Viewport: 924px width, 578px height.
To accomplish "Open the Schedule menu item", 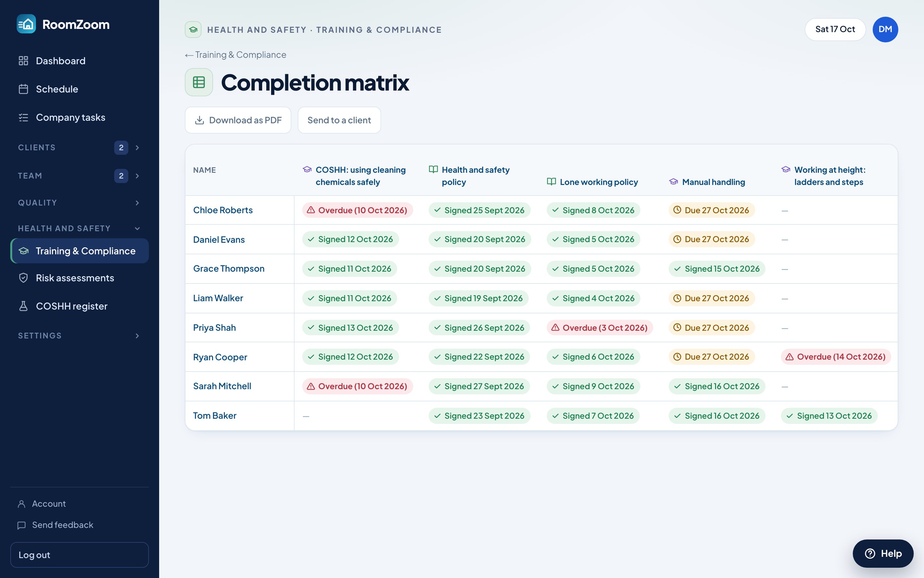I will tap(80, 89).
